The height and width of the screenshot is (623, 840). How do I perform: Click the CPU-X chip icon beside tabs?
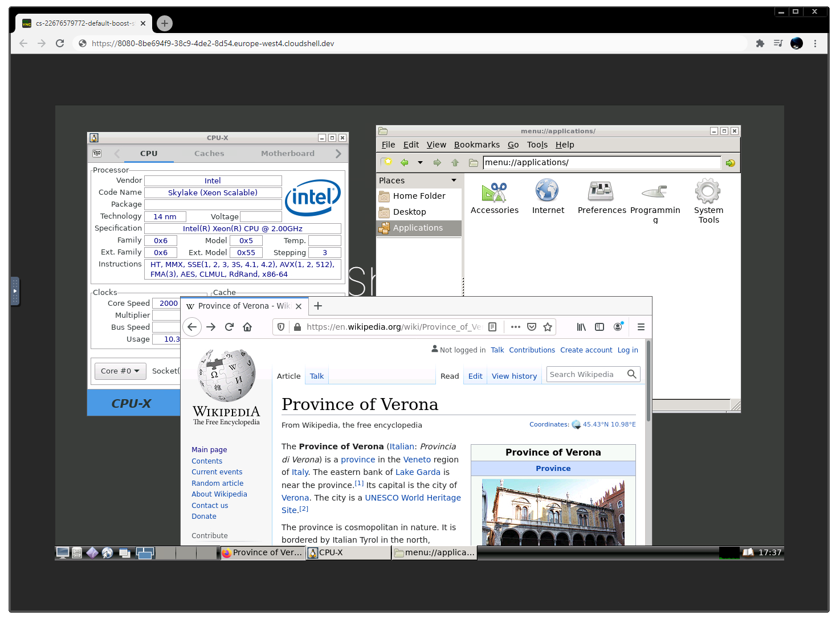click(97, 153)
